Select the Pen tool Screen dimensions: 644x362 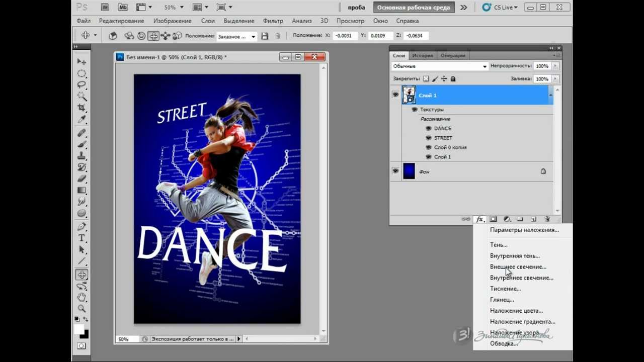point(82,226)
